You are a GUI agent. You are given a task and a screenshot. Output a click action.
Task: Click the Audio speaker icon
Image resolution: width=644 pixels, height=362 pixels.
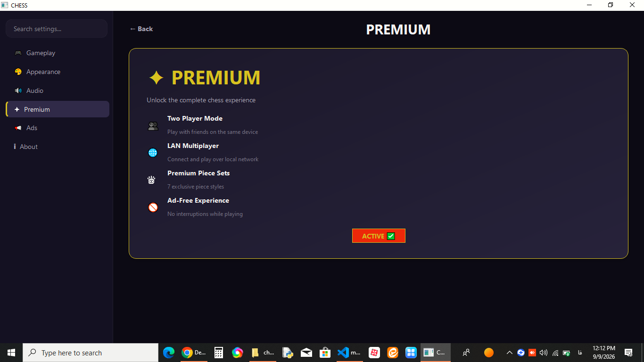[18, 90]
